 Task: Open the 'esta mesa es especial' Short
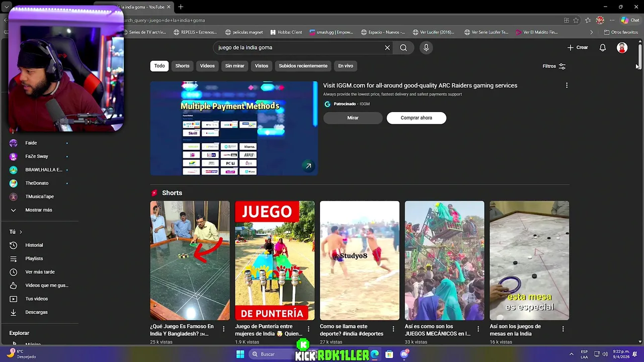(529, 260)
